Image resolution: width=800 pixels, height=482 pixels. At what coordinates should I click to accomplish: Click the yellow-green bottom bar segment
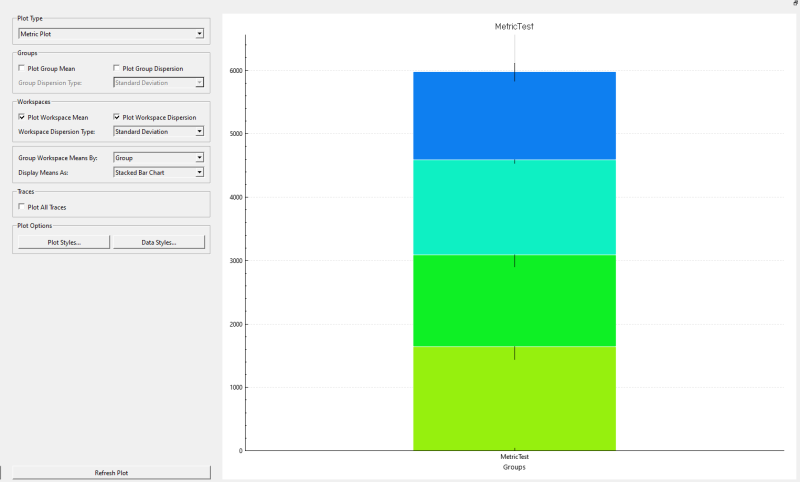coord(514,398)
